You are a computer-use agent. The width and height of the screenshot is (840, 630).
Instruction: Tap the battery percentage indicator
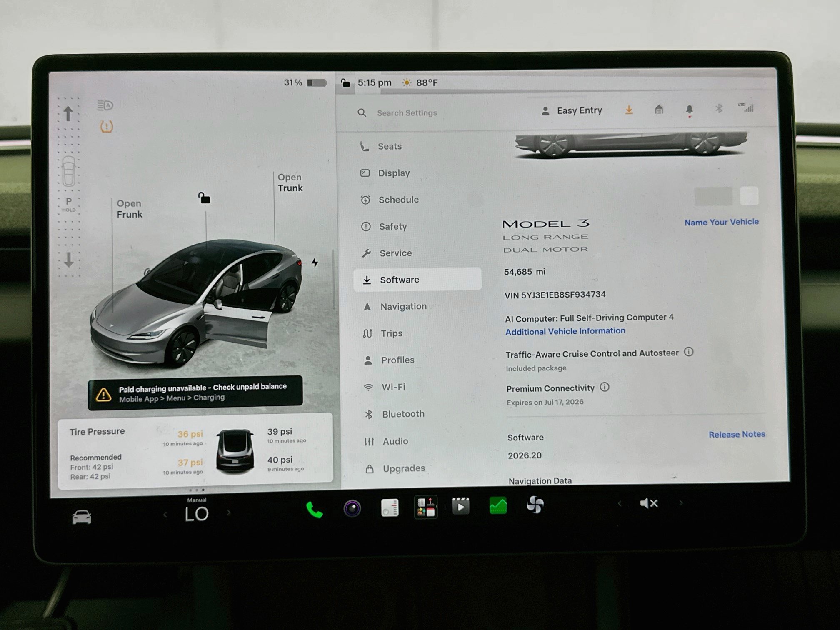pos(305,82)
